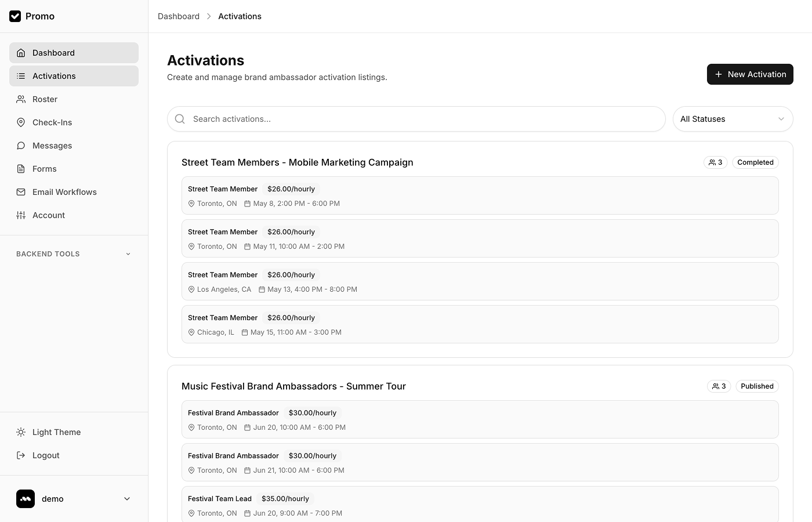Click the Email Workflows envelope icon
812x522 pixels.
point(21,192)
